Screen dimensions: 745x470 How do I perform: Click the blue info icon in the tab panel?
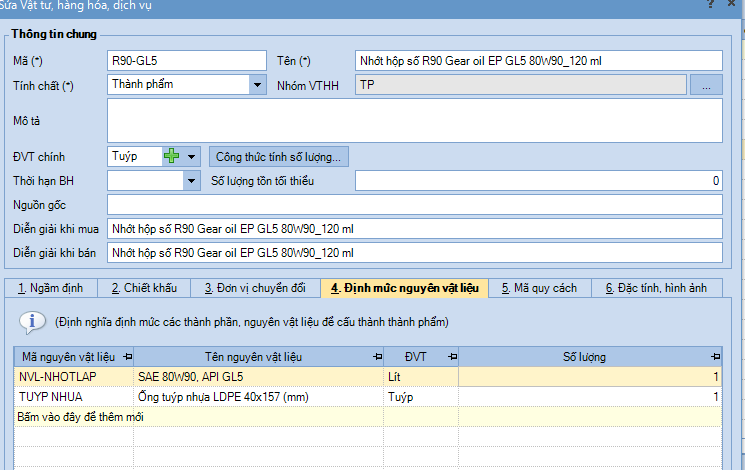click(x=33, y=322)
